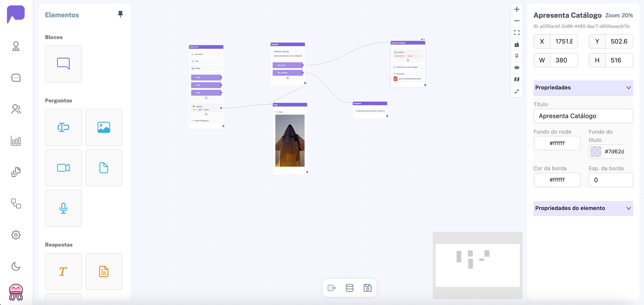Toggle node visibility with the eye icon

pyautogui.click(x=517, y=67)
